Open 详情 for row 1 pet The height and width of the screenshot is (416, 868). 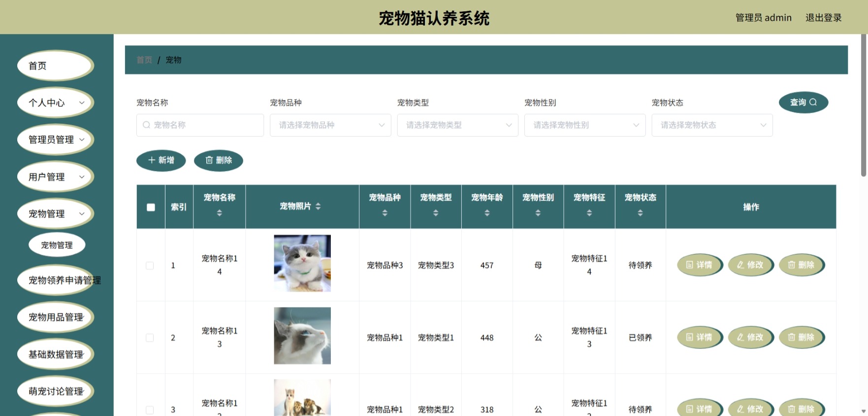[700, 265]
